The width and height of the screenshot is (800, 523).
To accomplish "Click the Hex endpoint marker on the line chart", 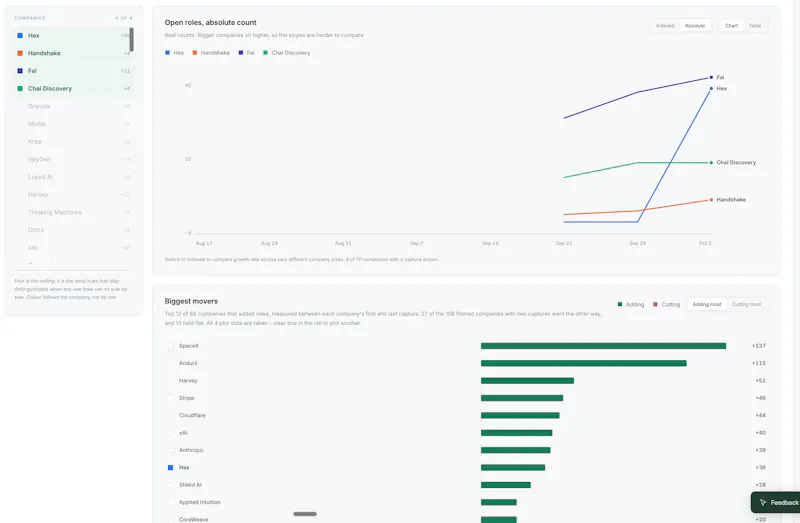I will pos(711,89).
